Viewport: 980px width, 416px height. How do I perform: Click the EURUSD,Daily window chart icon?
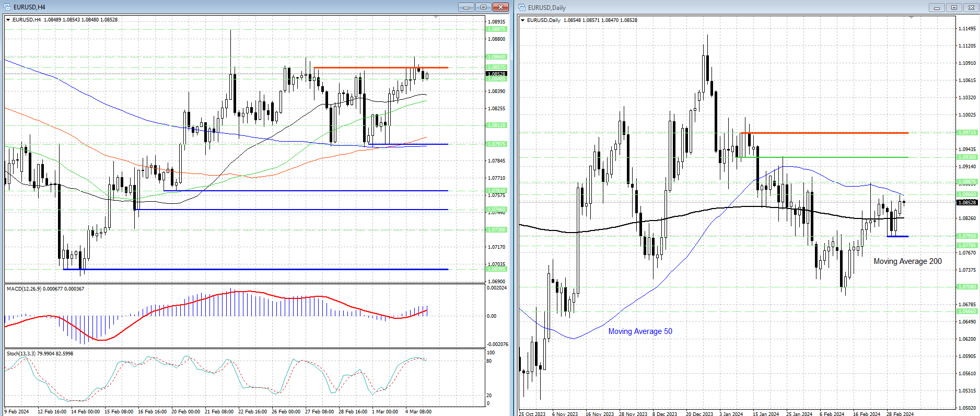(x=522, y=7)
